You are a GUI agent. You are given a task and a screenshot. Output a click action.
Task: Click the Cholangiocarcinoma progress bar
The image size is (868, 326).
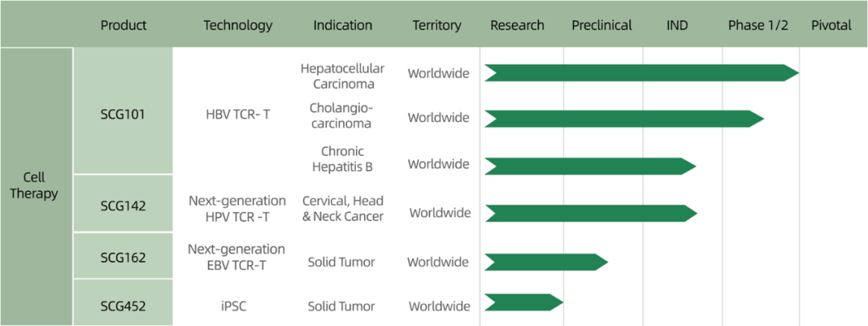624,118
